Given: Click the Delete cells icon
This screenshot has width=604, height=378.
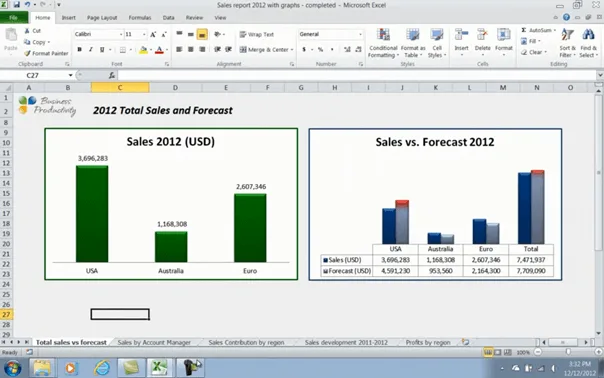Looking at the screenshot, I should point(482,35).
